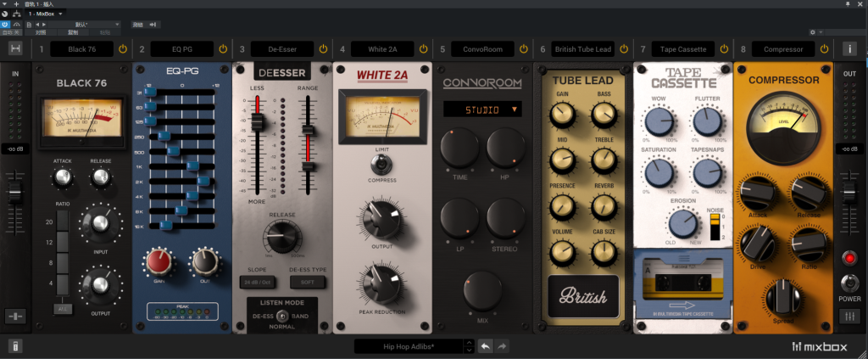Click the 对照 compare button
Viewport: 868px width, 359px height.
pyautogui.click(x=41, y=32)
